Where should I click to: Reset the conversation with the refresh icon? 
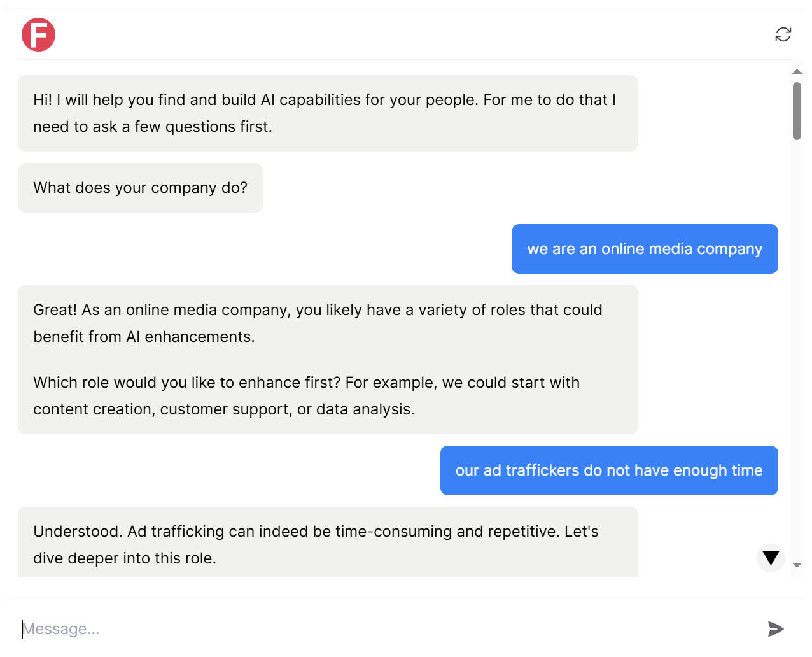(783, 34)
